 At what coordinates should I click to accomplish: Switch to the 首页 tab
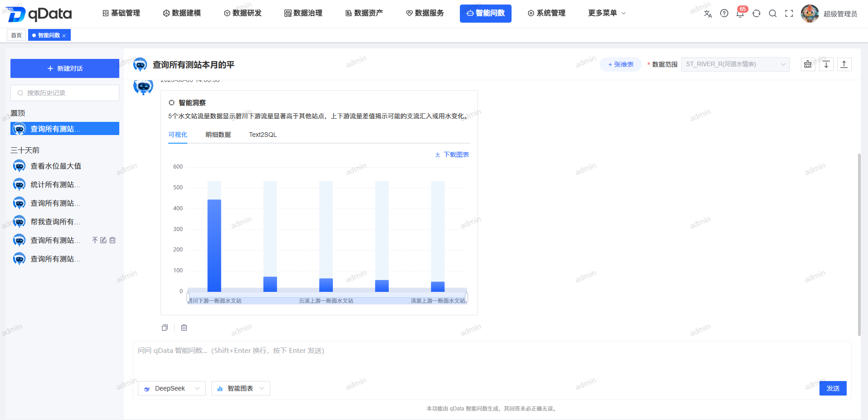(x=16, y=35)
